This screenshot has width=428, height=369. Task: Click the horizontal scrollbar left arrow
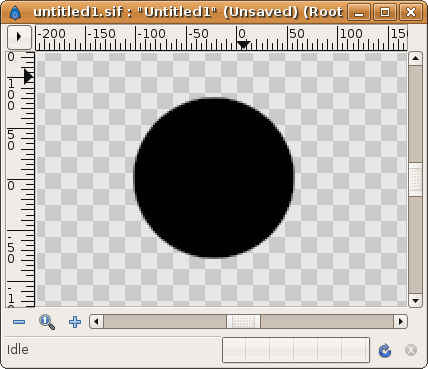coord(96,322)
